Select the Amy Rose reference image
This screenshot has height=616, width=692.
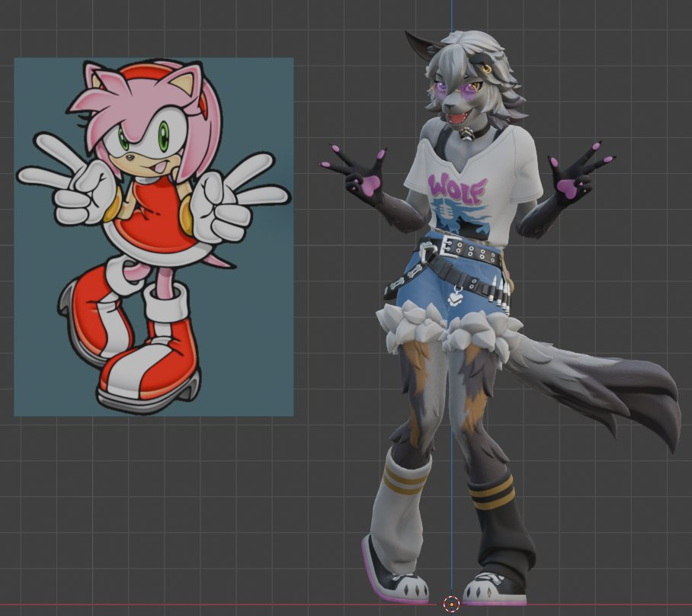154,236
